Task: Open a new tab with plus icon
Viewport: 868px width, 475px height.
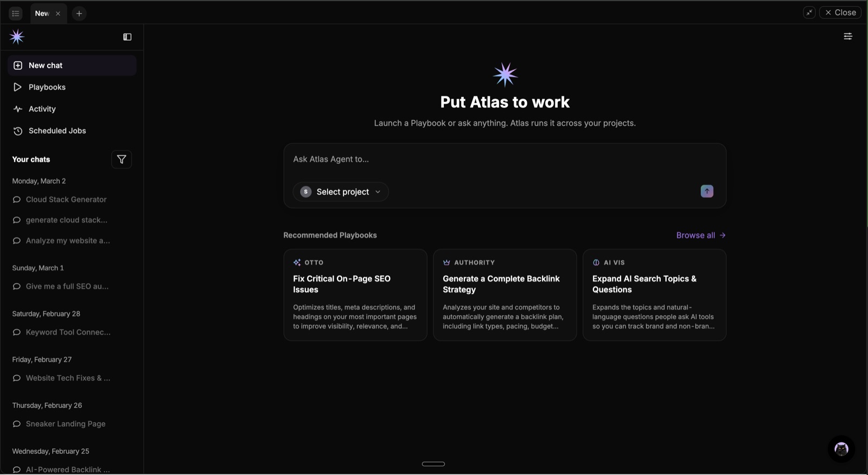Action: [79, 14]
